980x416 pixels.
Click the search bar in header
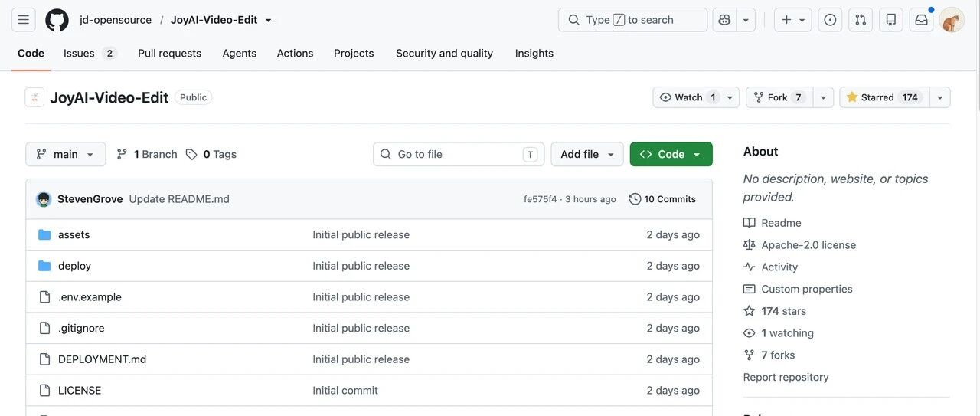(633, 20)
